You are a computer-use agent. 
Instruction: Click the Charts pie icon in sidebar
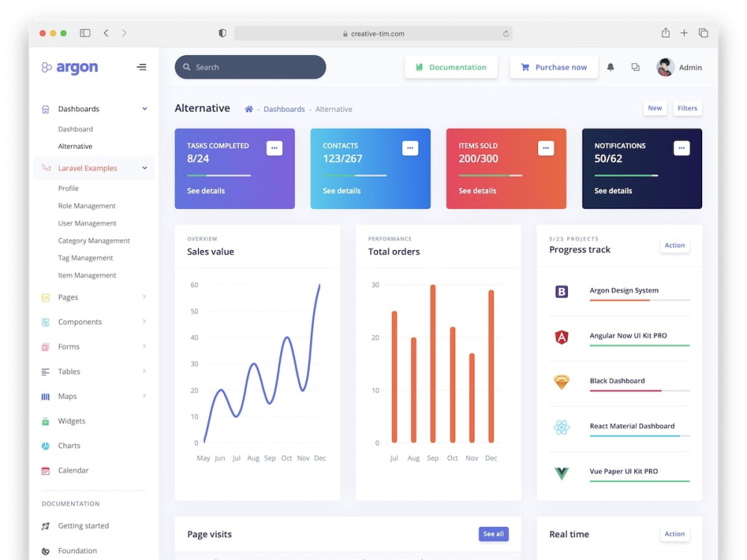(x=46, y=446)
